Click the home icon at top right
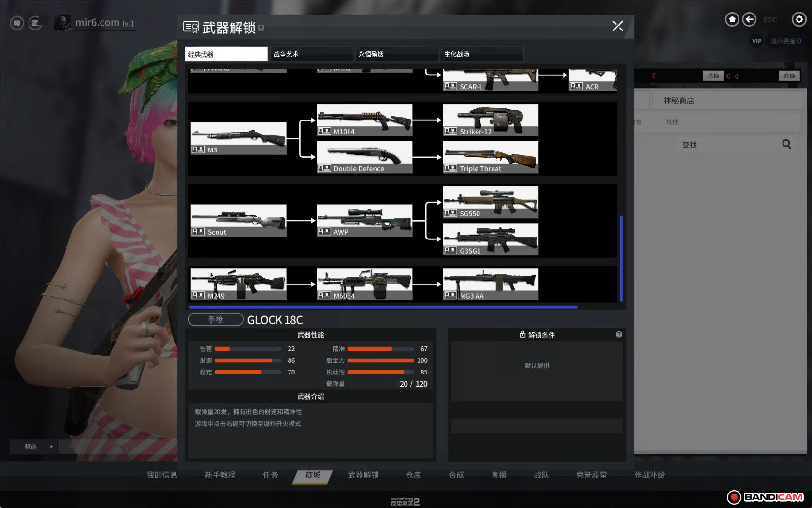The image size is (812, 508). (x=732, y=19)
